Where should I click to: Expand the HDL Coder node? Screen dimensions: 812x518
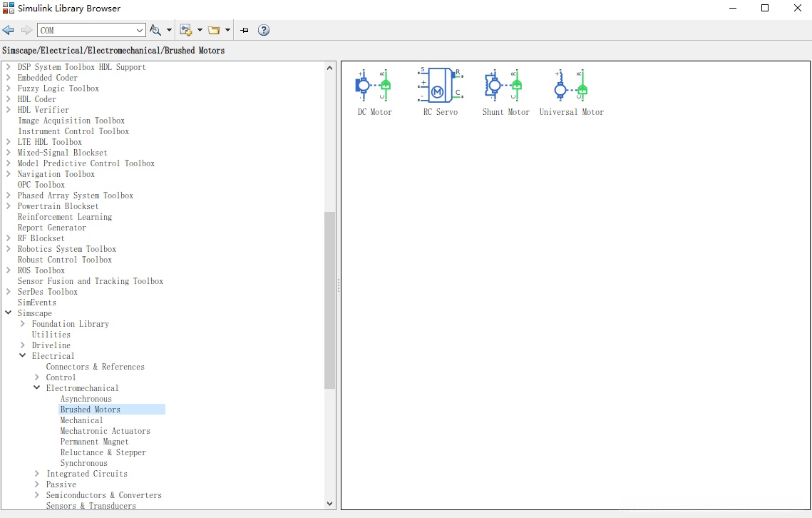9,99
